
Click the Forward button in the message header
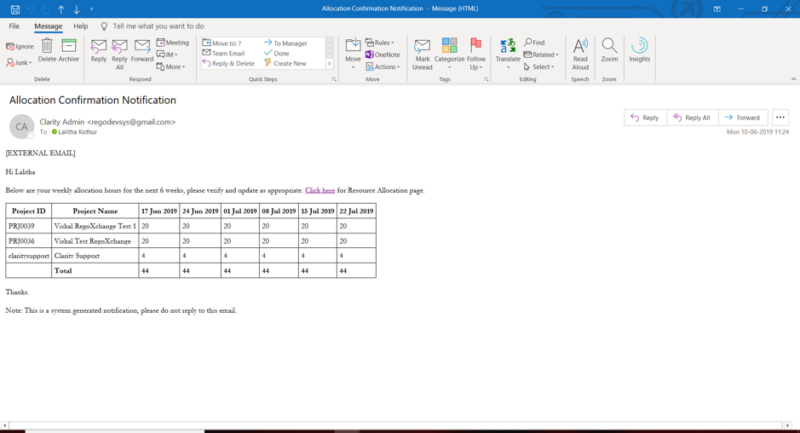(743, 117)
